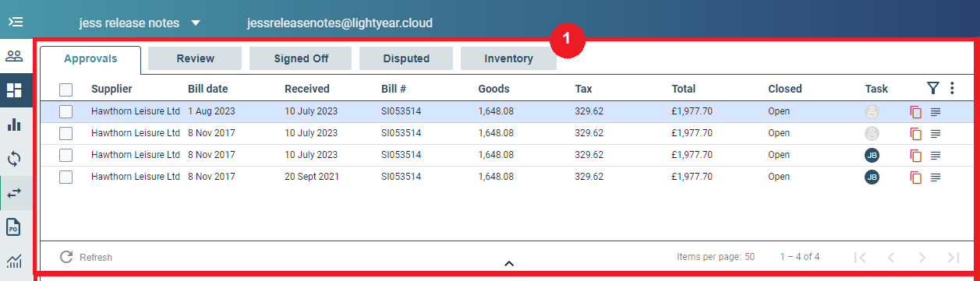Tick the checkbox for 20 Sept 2021 row
980x281 pixels.
pyautogui.click(x=66, y=177)
